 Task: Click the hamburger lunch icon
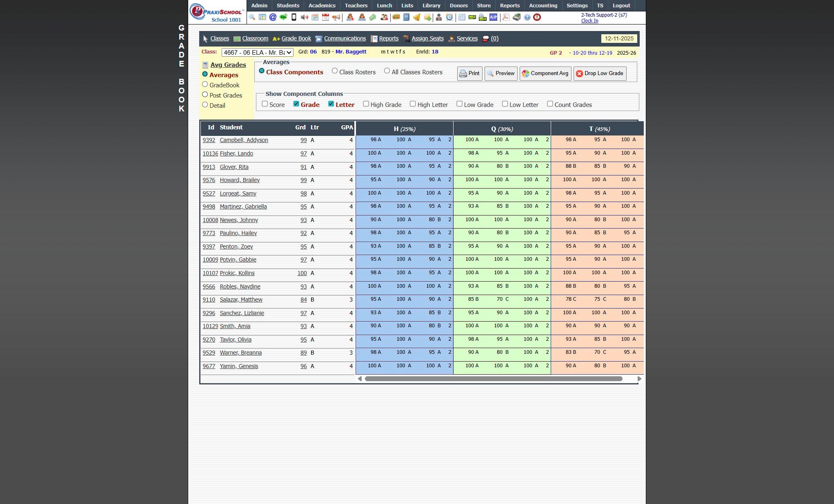pos(396,17)
